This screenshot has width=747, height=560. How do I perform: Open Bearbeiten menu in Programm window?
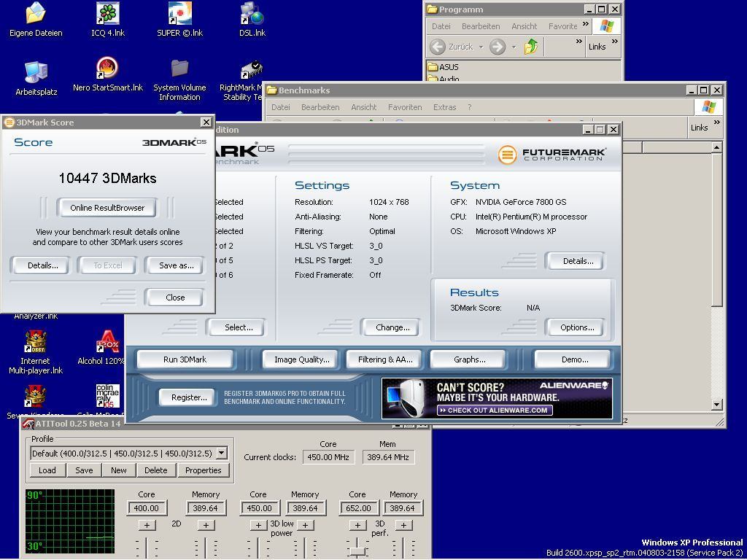pos(481,26)
